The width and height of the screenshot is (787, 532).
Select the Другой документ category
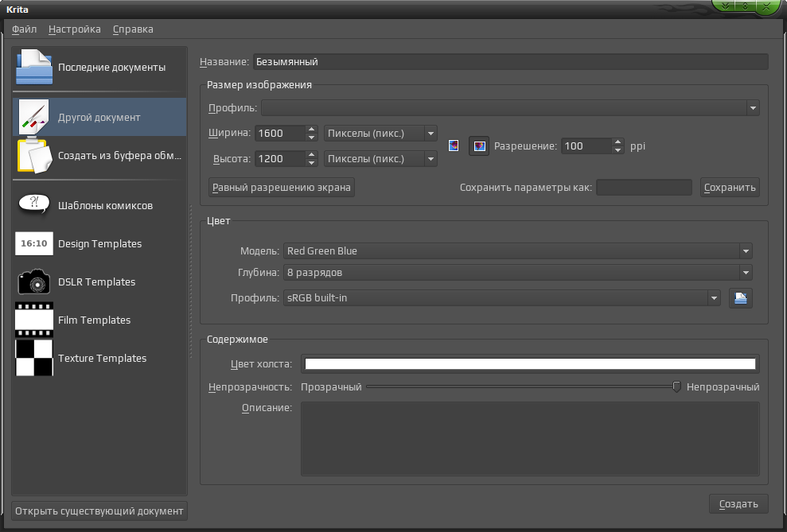[x=99, y=117]
